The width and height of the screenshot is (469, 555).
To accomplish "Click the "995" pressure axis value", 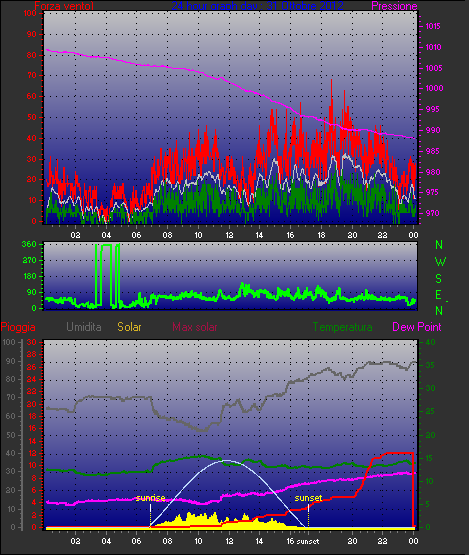I will point(433,109).
